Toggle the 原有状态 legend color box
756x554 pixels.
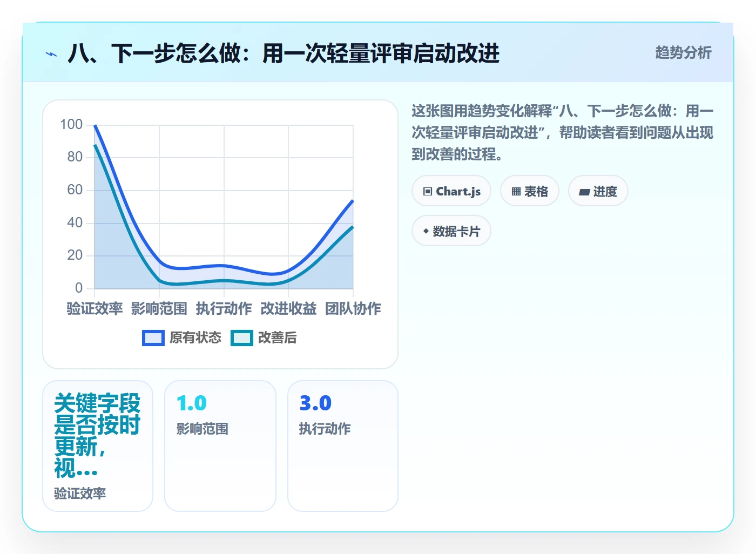(x=153, y=338)
